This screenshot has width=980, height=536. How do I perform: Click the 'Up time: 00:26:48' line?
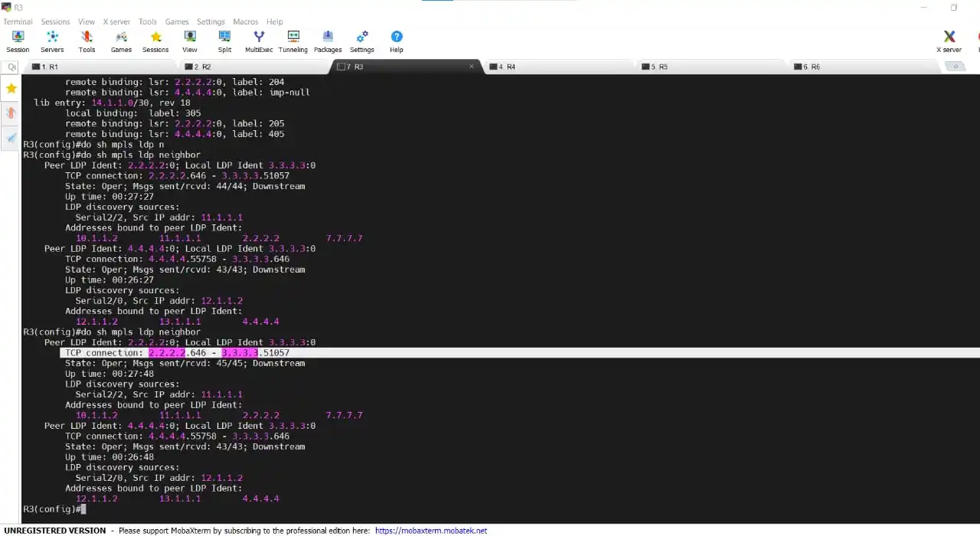click(x=109, y=457)
